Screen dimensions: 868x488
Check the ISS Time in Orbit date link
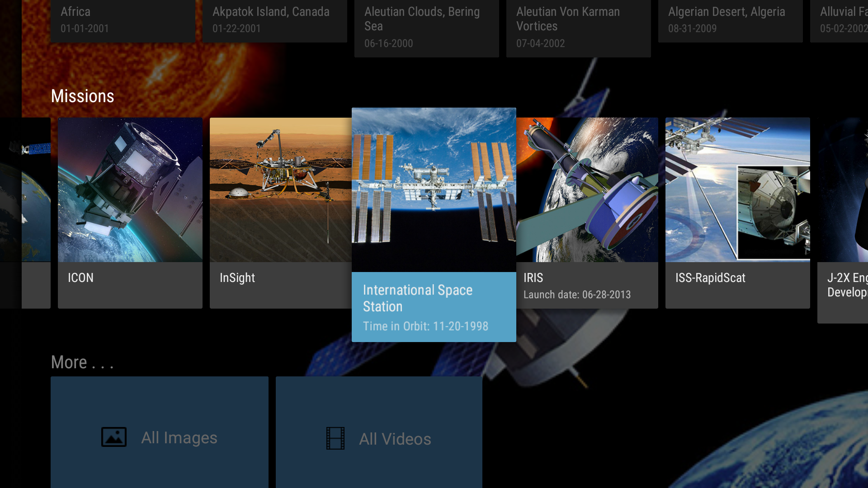coord(425,326)
